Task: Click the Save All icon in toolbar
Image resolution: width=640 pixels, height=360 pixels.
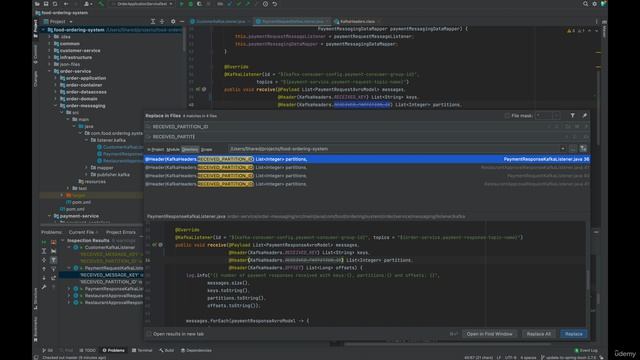Action: 46,4
